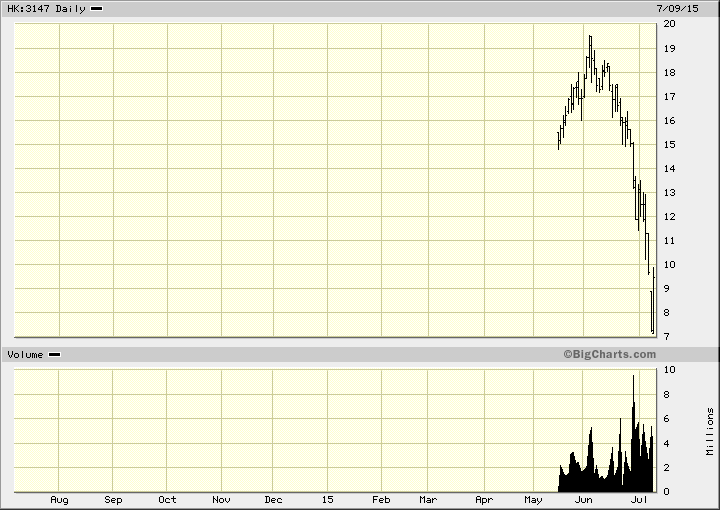The image size is (720, 510).
Task: Select the Dec label on the time axis
Action: (x=274, y=499)
